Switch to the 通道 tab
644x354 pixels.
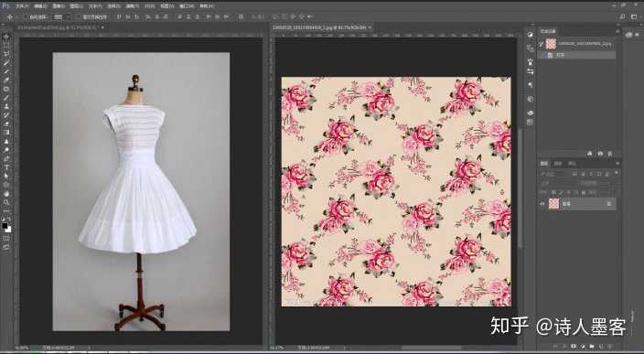click(558, 164)
